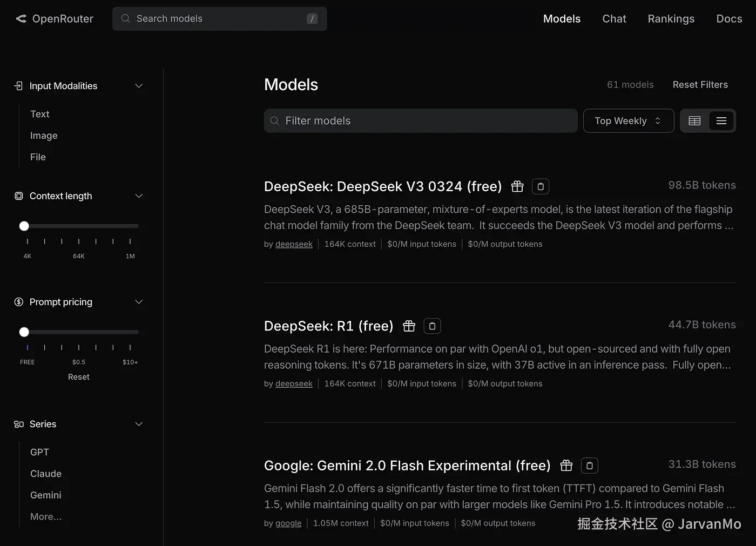The image size is (756, 546).
Task: Copy the Gemini 2.0 Flash Experimental ID
Action: pyautogui.click(x=590, y=466)
